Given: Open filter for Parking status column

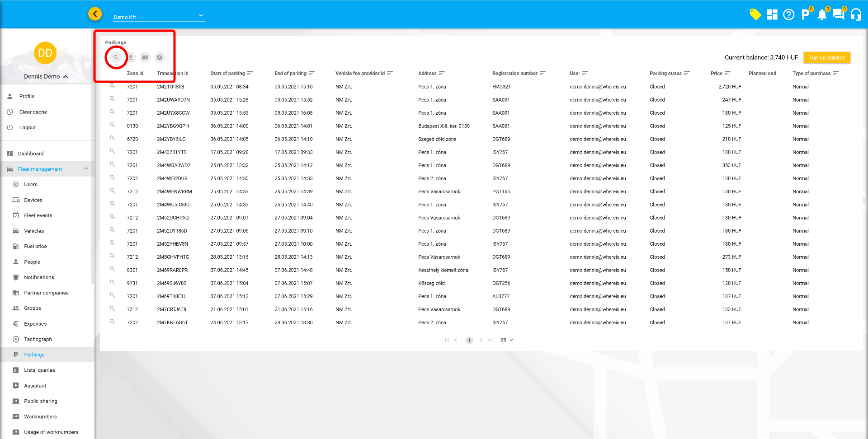Looking at the screenshot, I should pyautogui.click(x=687, y=73).
